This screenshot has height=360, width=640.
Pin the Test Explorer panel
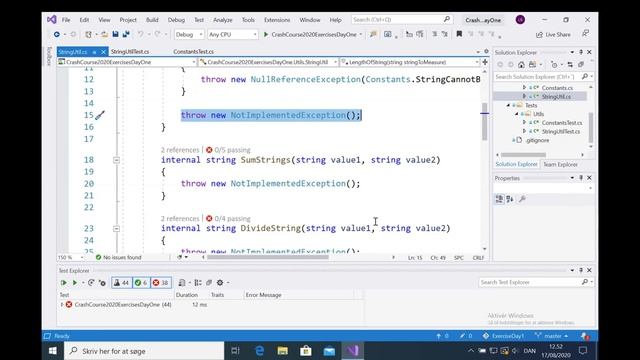point(581,270)
